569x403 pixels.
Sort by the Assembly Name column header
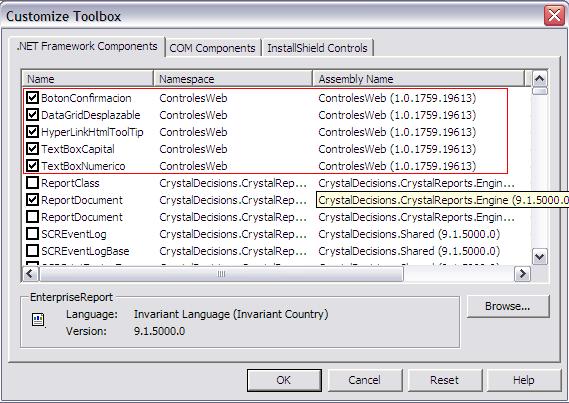pyautogui.click(x=419, y=79)
